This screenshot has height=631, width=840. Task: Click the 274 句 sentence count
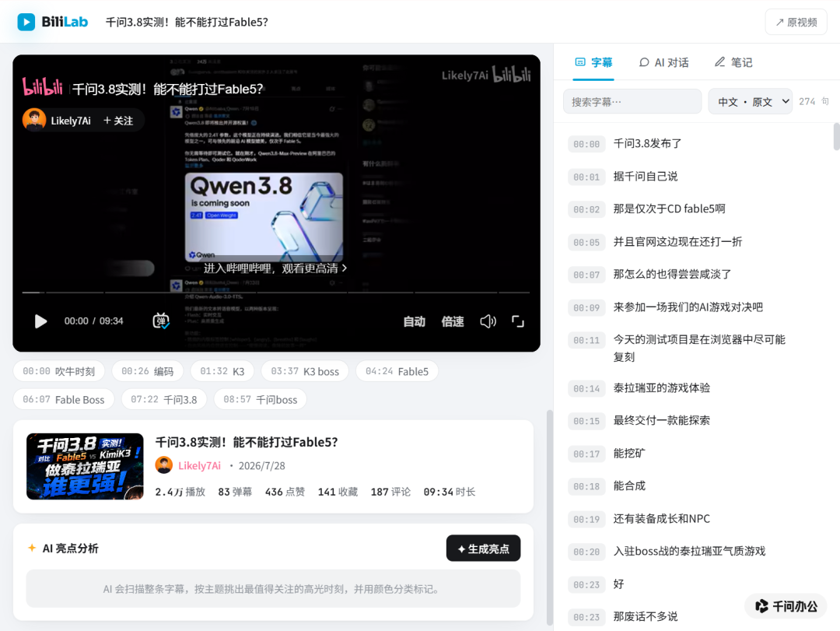tap(814, 101)
